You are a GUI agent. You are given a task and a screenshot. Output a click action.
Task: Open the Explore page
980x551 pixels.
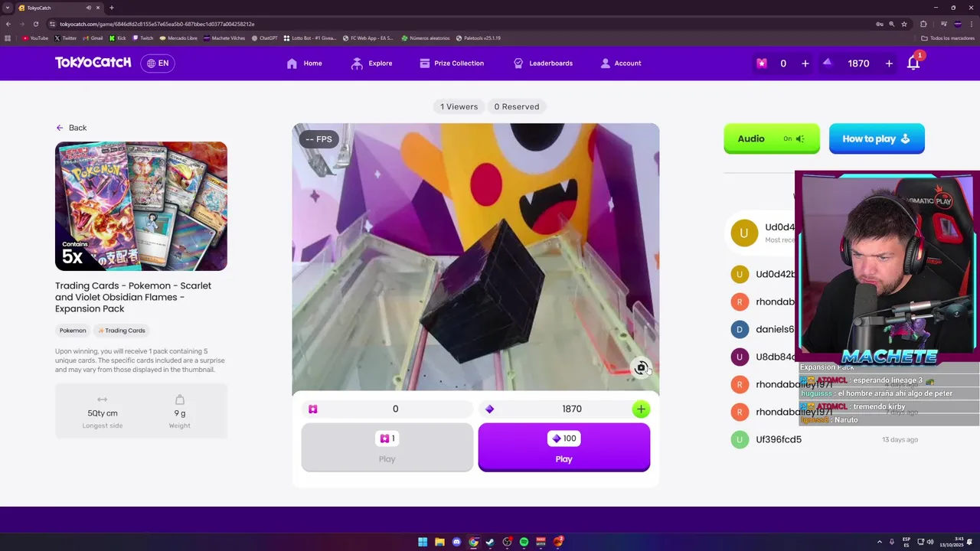tap(371, 64)
